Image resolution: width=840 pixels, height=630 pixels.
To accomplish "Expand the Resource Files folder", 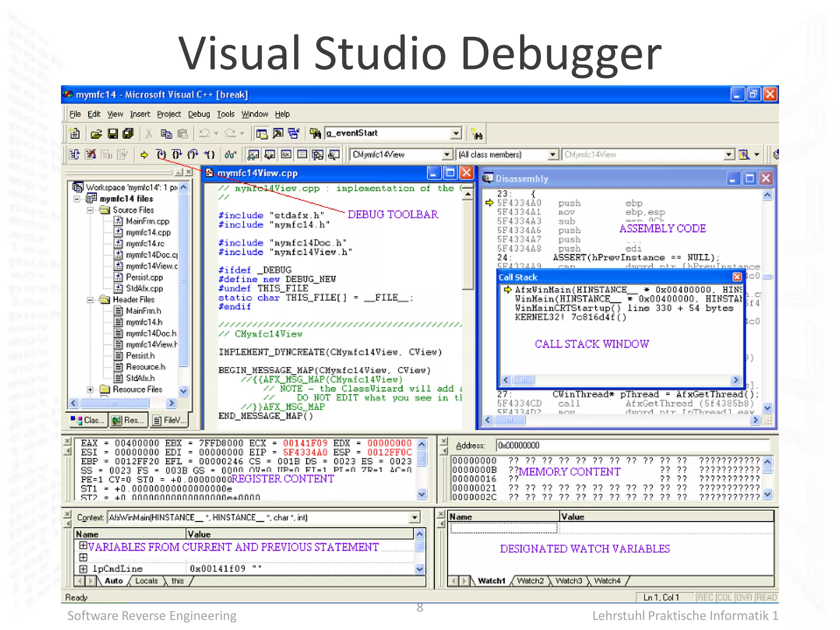I will (x=90, y=390).
